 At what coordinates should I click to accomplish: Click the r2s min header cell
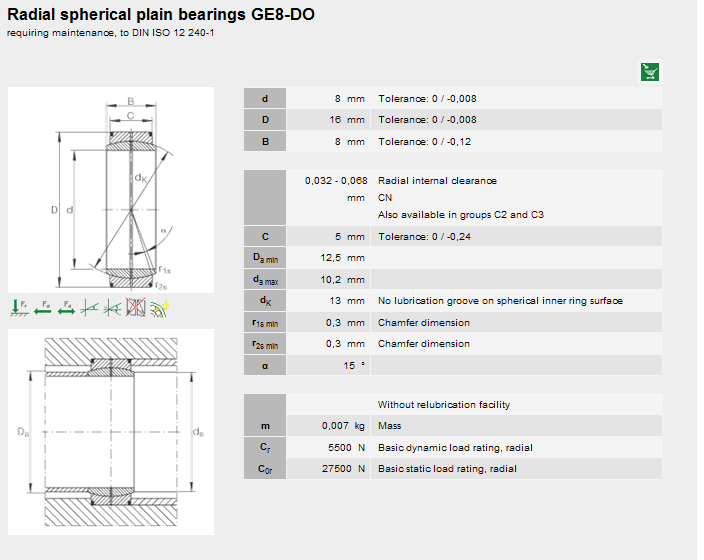tap(265, 344)
